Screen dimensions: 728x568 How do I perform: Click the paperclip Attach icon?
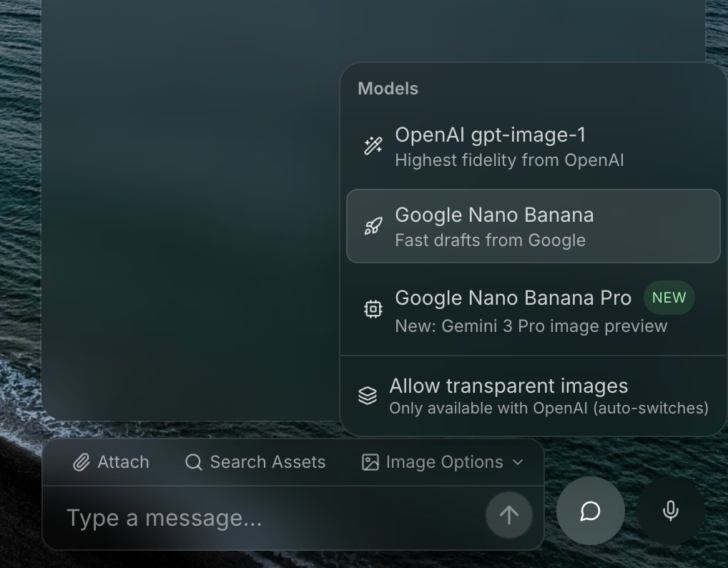point(82,463)
